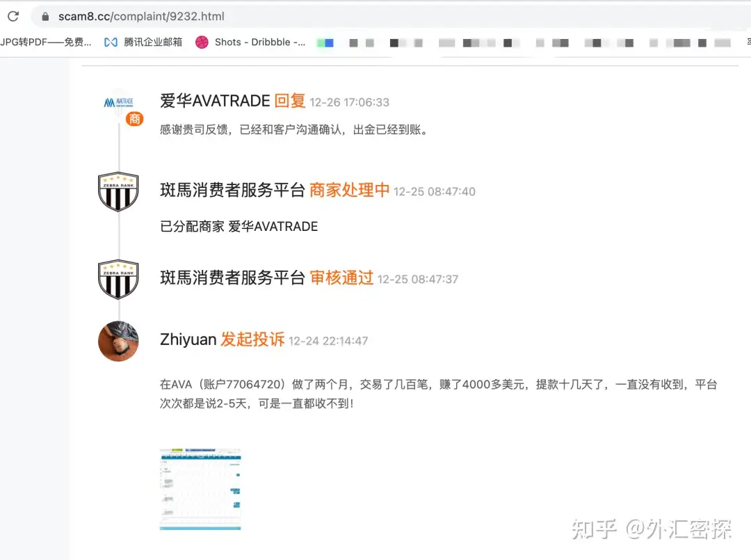The height and width of the screenshot is (560, 751).
Task: Click the lock icon in address bar
Action: pos(45,17)
